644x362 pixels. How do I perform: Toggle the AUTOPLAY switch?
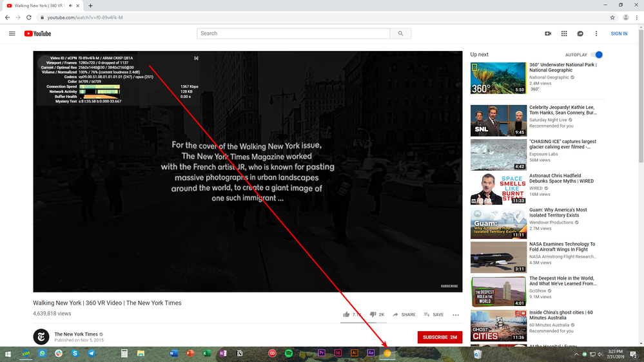coord(597,55)
